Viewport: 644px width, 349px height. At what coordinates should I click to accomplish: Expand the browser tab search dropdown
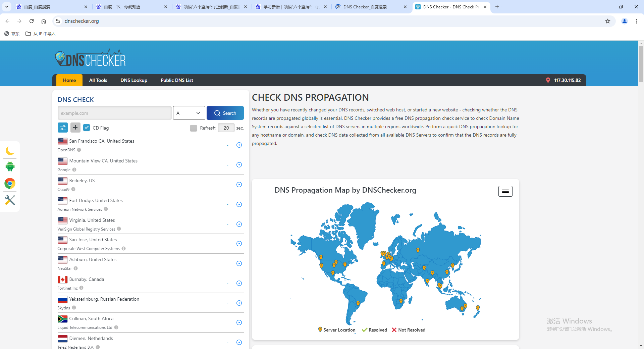7,7
